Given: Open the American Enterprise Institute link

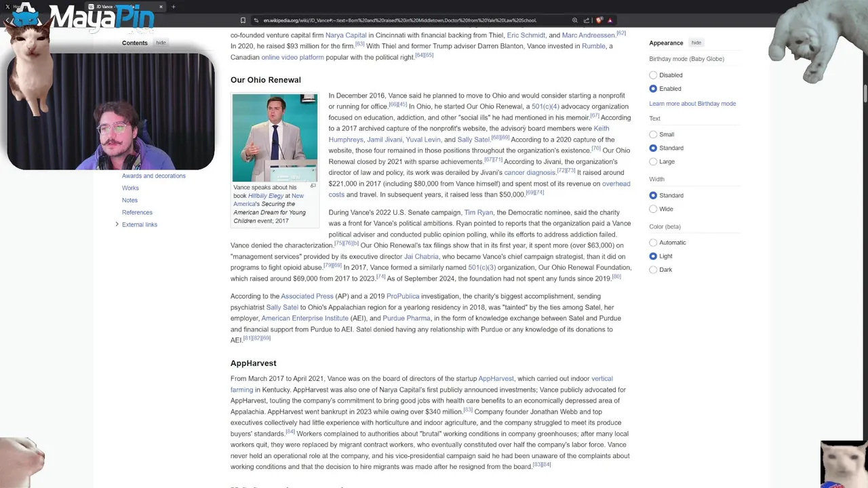Looking at the screenshot, I should coord(304,319).
